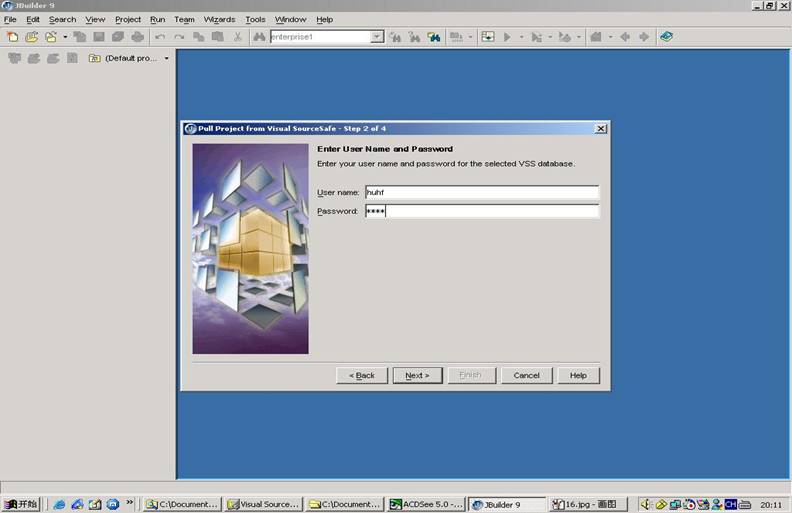Click the Remove from Project pane icon
Viewport: 792px width, 513px height.
click(53, 59)
